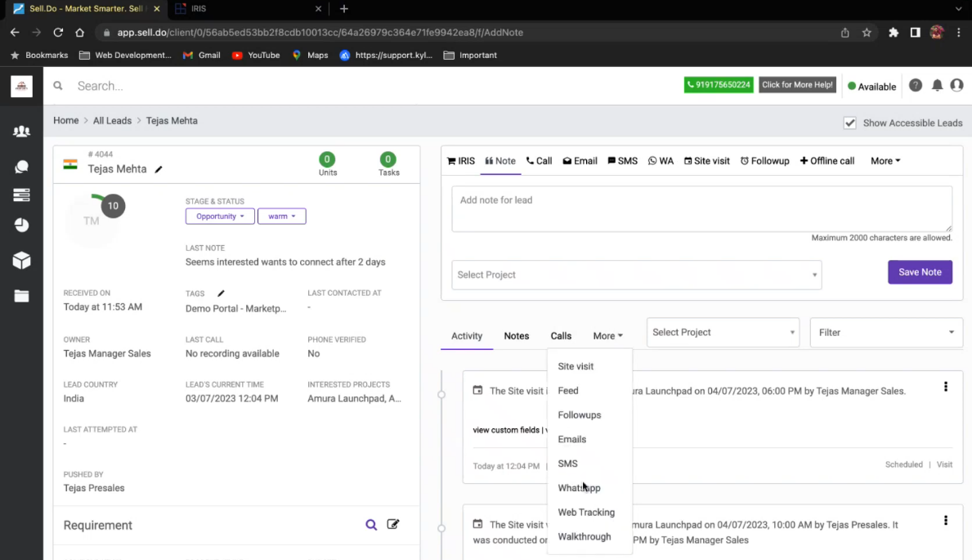Collapse the activity More dropdown
972x560 pixels.
(x=607, y=335)
